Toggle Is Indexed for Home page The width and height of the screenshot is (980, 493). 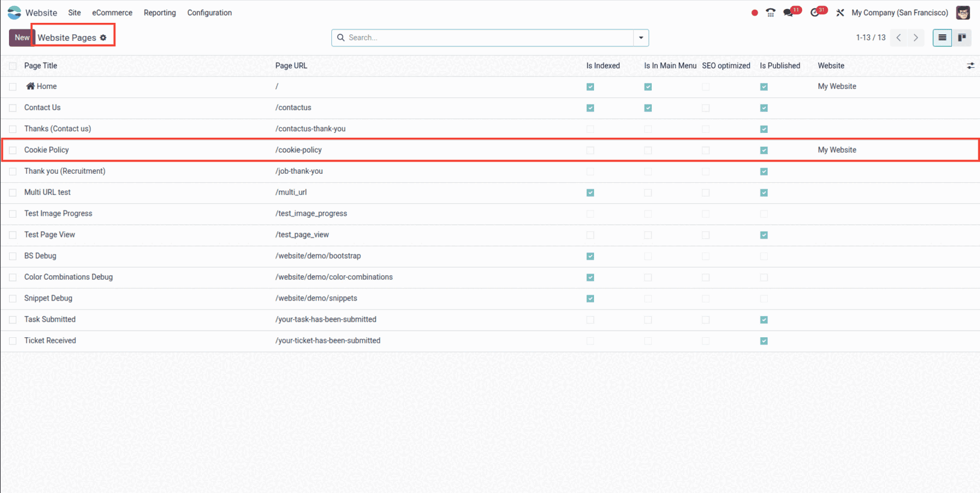[590, 87]
